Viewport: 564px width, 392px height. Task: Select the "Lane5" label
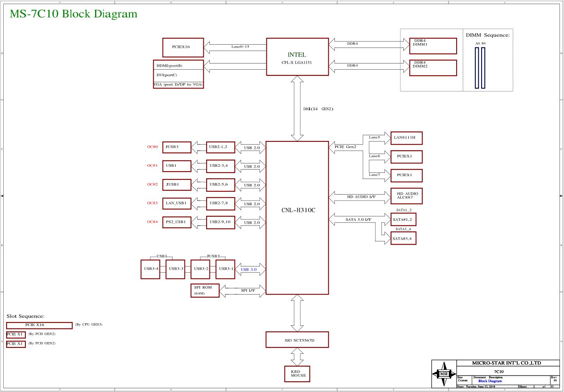[374, 137]
